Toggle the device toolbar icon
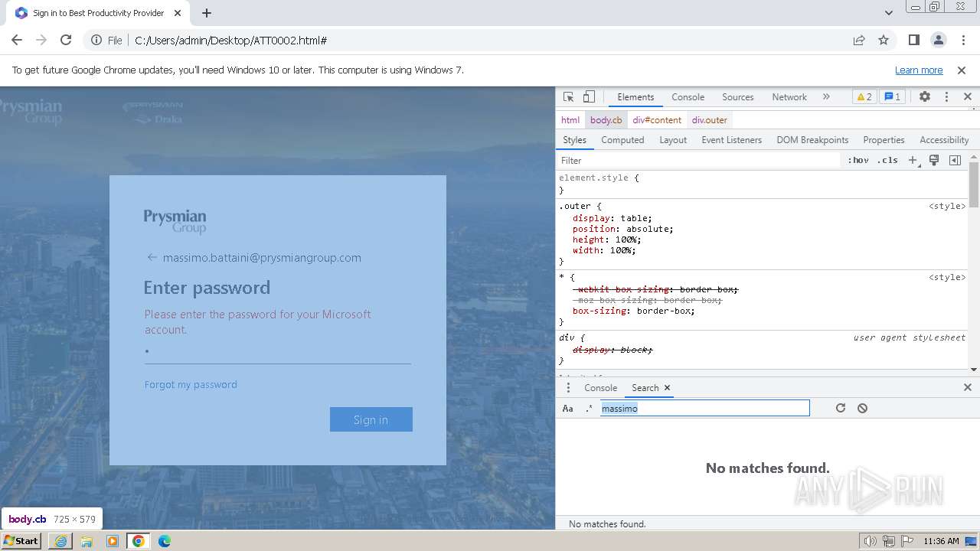Screen dimensions: 980x551 click(589, 97)
